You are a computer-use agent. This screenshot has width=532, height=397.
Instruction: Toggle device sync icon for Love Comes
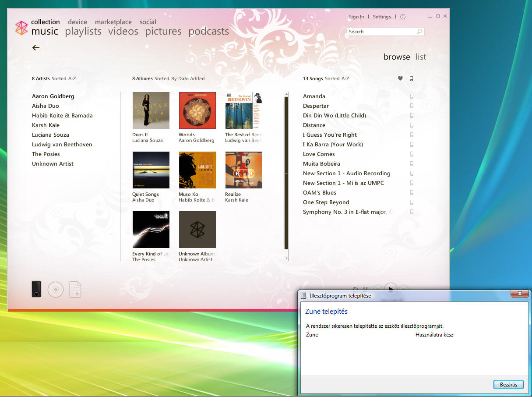[x=412, y=154]
